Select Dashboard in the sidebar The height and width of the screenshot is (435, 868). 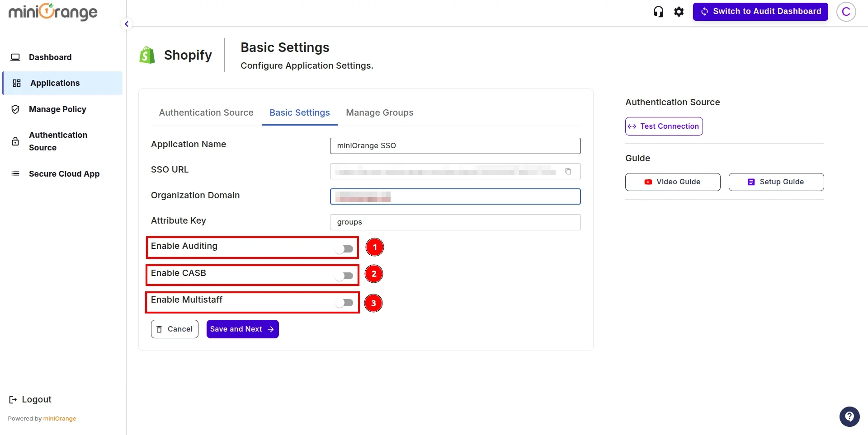tap(50, 57)
